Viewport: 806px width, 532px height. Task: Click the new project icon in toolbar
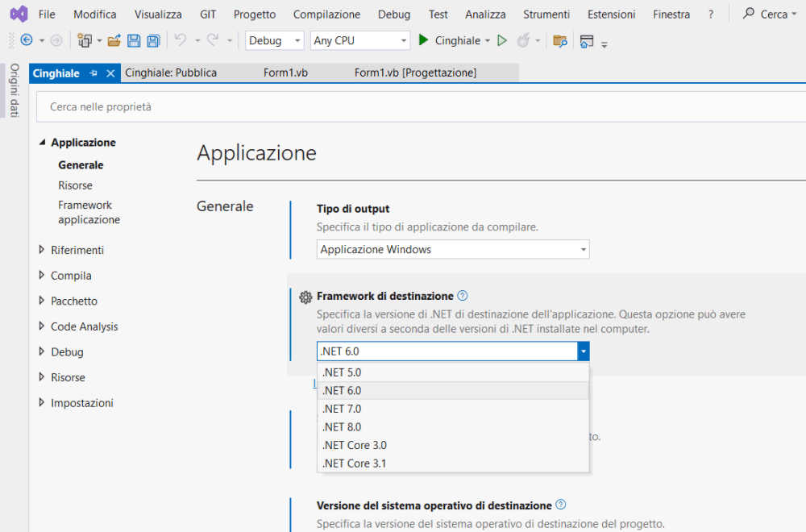(x=84, y=40)
